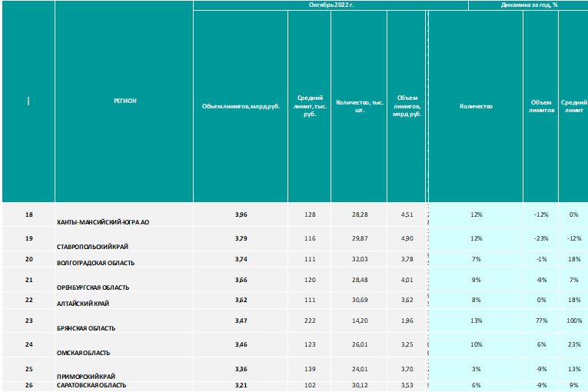Click row number 18

29,214
